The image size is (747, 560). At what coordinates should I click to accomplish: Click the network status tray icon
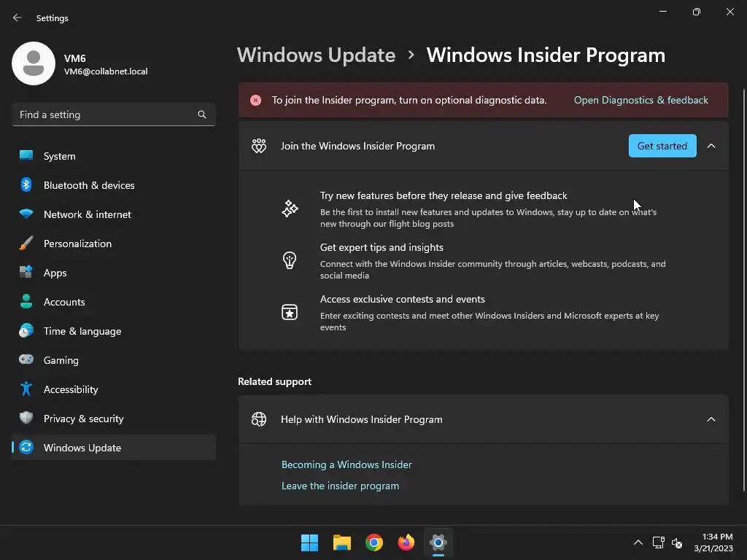659,542
